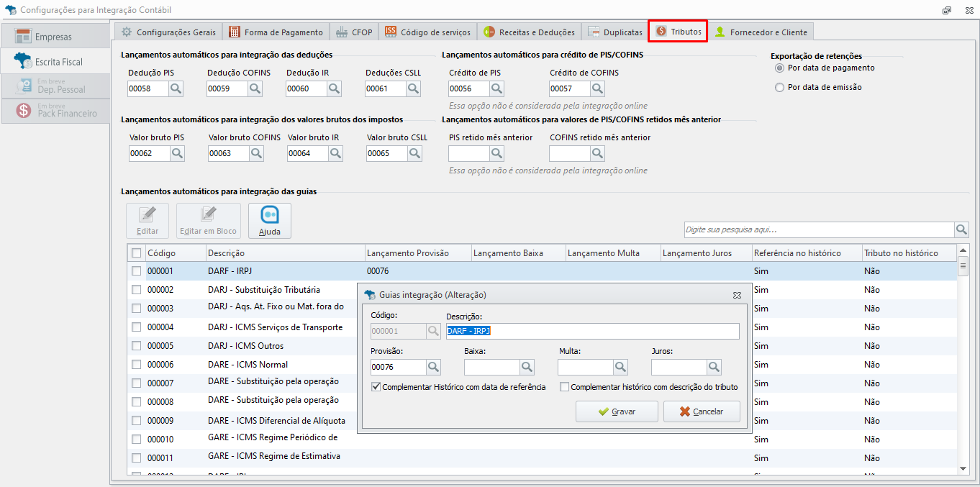Click the Ajuda help icon button

(x=270, y=221)
